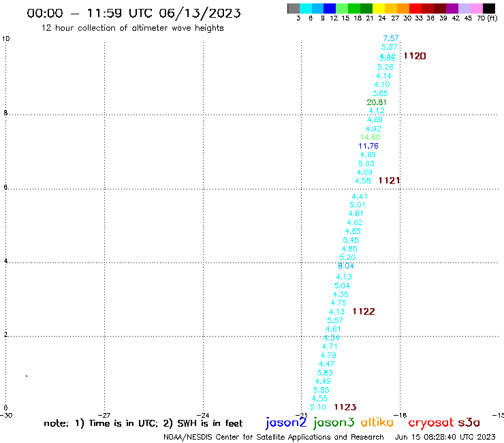Select the top wave height value 7.57
The height and width of the screenshot is (443, 504).
coord(391,38)
